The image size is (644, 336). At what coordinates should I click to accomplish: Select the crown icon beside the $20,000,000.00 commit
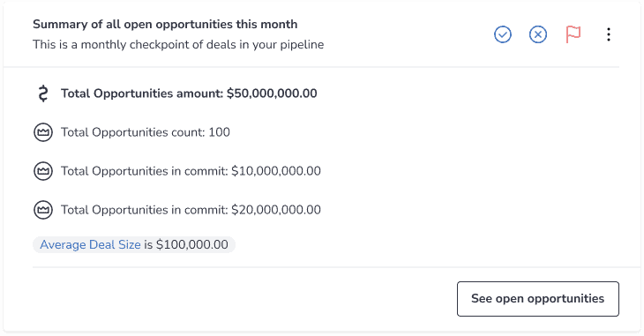(43, 210)
